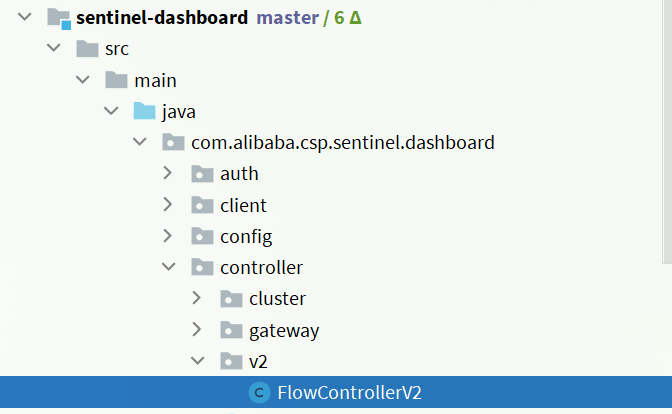Expand the auth package chevron
Image resolution: width=672 pixels, height=414 pixels.
[169, 174]
